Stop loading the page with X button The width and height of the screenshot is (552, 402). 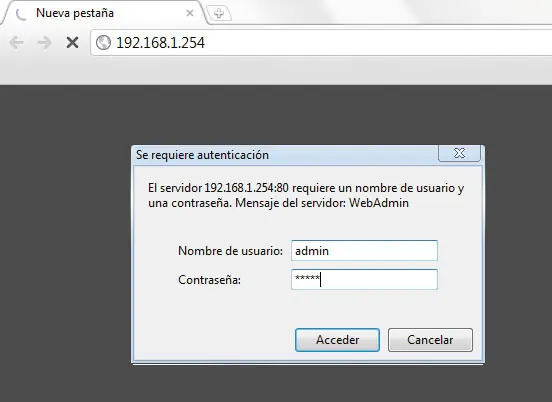click(x=73, y=43)
